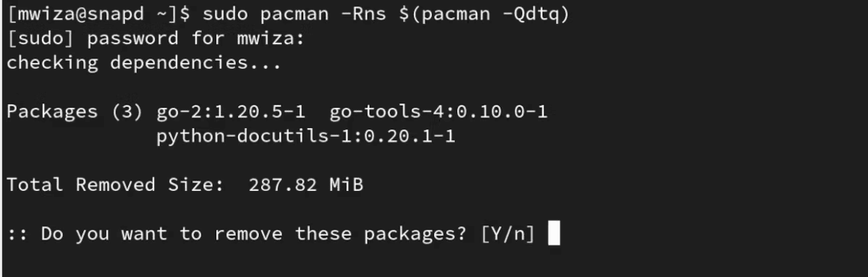Click the [mwiza@snapd ~]$ shell prompt

pos(98,14)
